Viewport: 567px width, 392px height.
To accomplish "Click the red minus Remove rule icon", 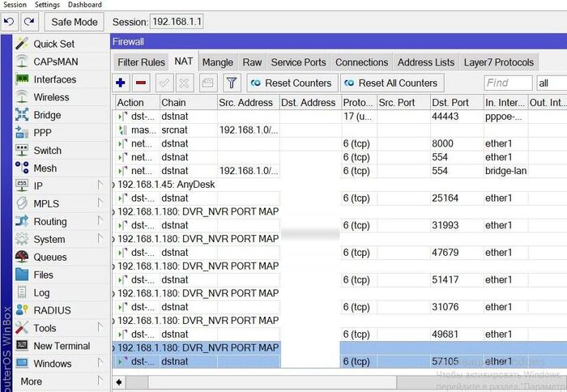I will [141, 83].
